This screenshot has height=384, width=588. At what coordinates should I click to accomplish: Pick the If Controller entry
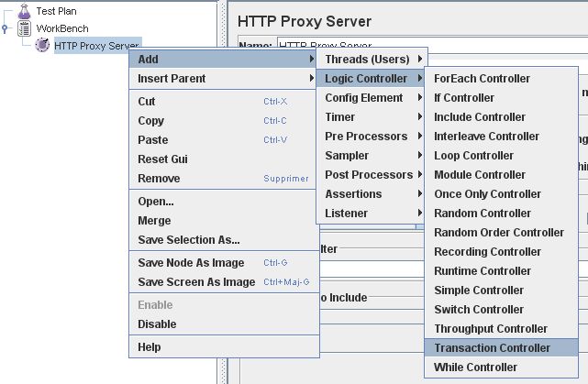pos(464,98)
